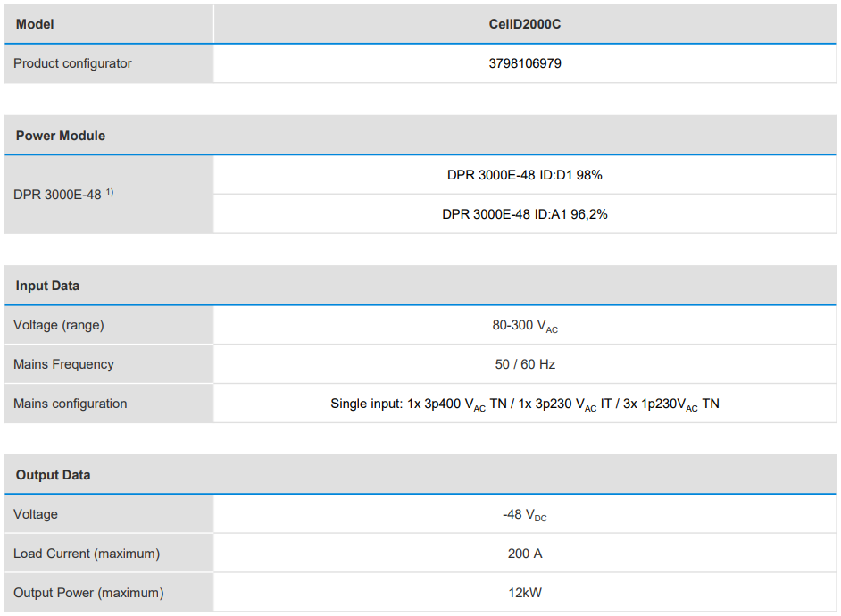Select the 200 A load current value
Screen dimensions: 841x616
[x=525, y=554]
